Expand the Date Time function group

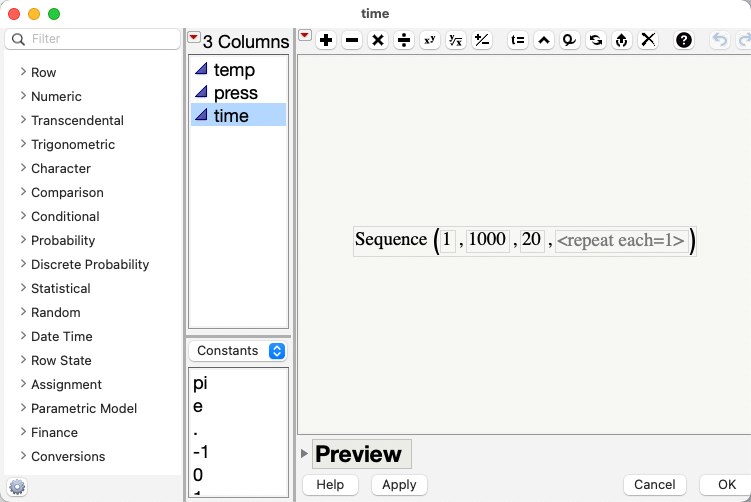click(24, 336)
